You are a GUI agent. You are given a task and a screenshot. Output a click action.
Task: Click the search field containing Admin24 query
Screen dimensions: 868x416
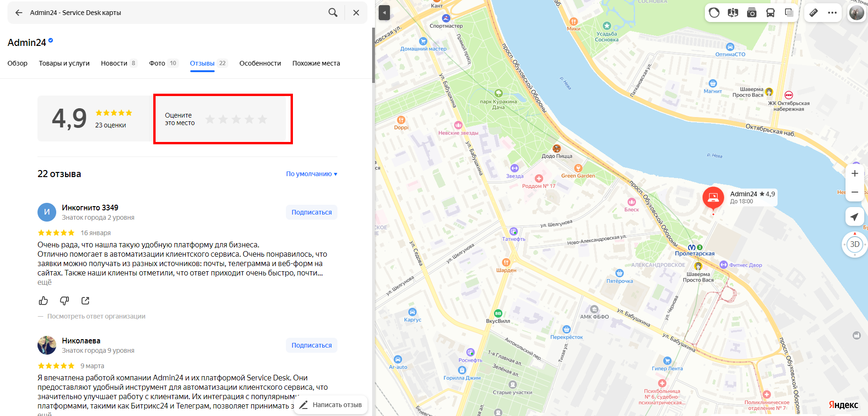pyautogui.click(x=176, y=13)
